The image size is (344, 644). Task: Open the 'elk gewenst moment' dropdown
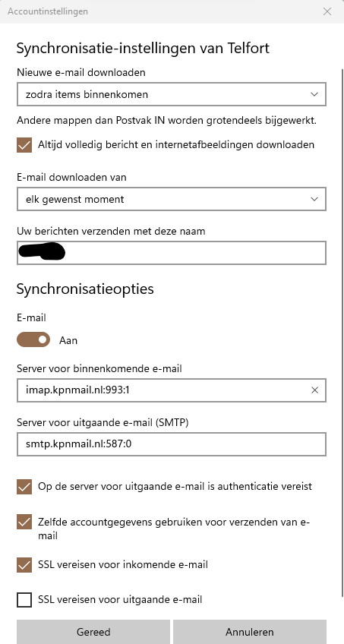172,199
